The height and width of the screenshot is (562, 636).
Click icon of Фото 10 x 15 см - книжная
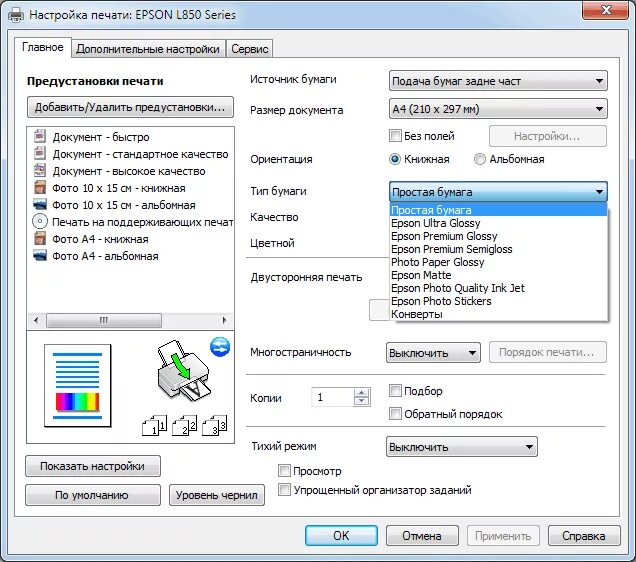pyautogui.click(x=40, y=187)
